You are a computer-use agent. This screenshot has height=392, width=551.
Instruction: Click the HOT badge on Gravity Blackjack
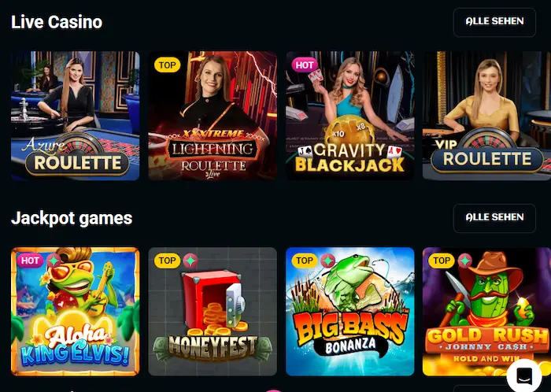pyautogui.click(x=305, y=65)
